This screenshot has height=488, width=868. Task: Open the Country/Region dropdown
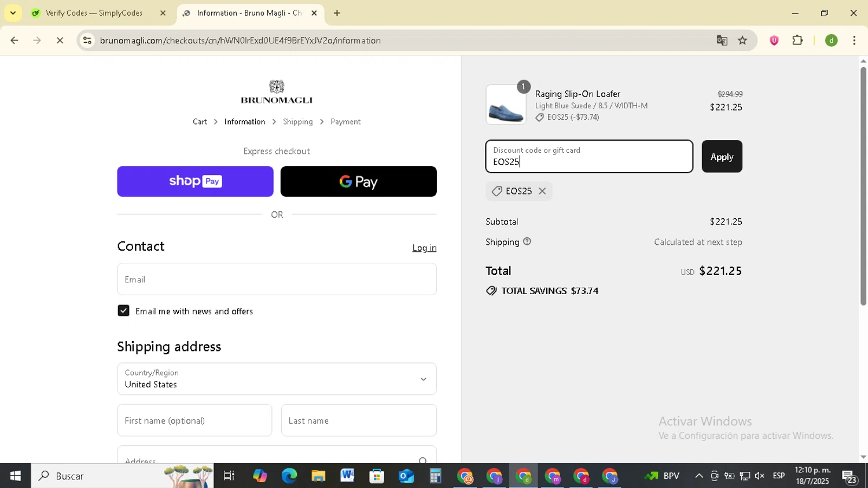pyautogui.click(x=277, y=379)
